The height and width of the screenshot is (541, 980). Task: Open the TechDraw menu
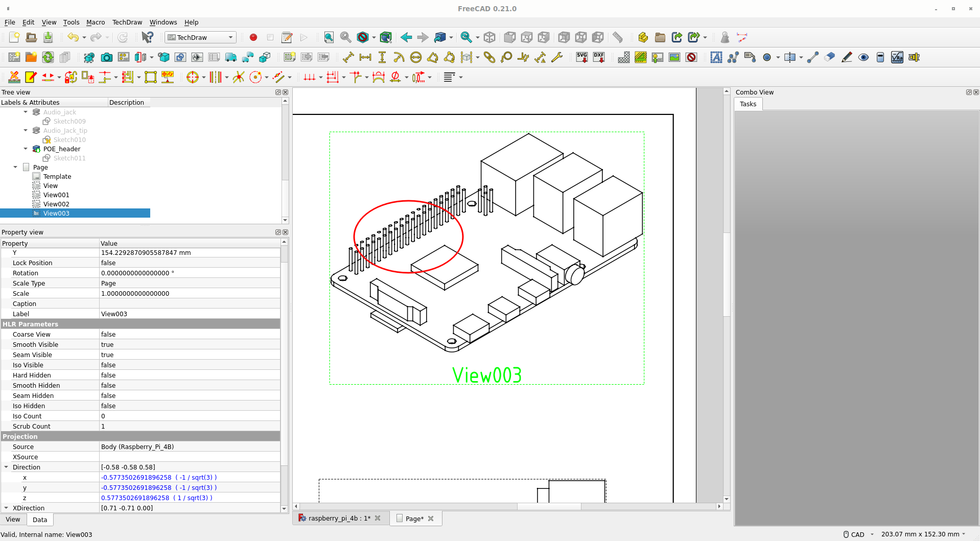[127, 22]
